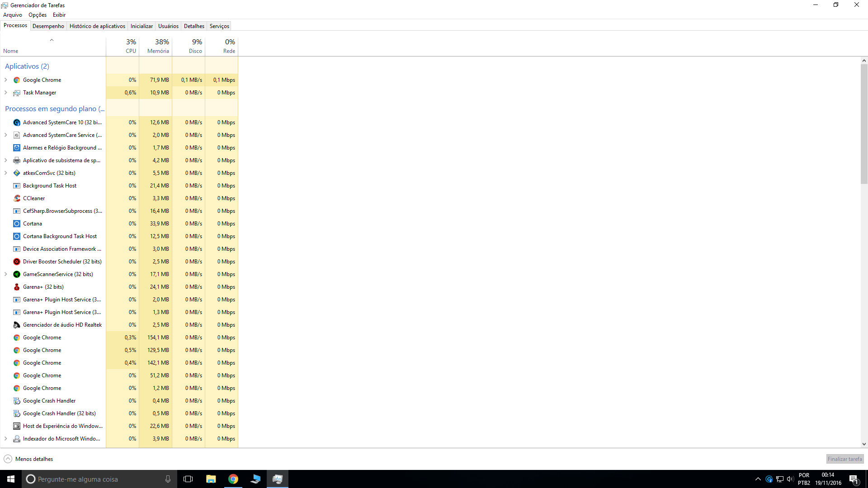Expand the atkexComSvc (32 bits) entry
The image size is (868, 488).
[x=6, y=173]
